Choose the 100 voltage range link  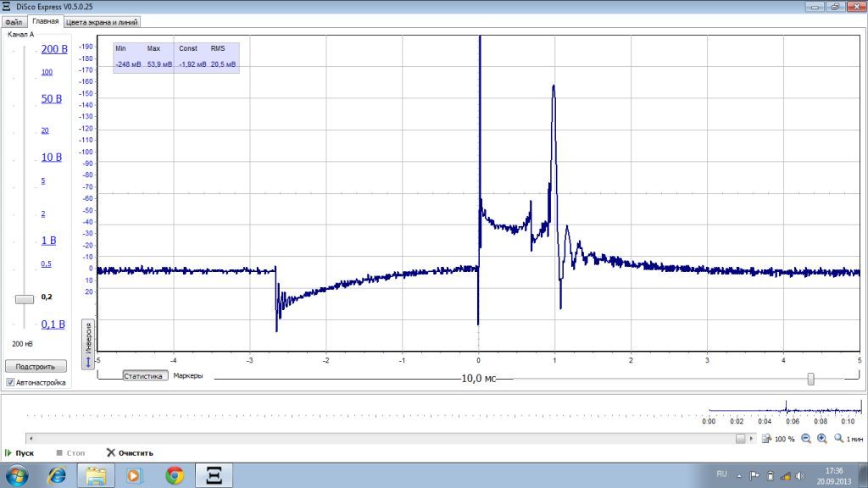(47, 72)
